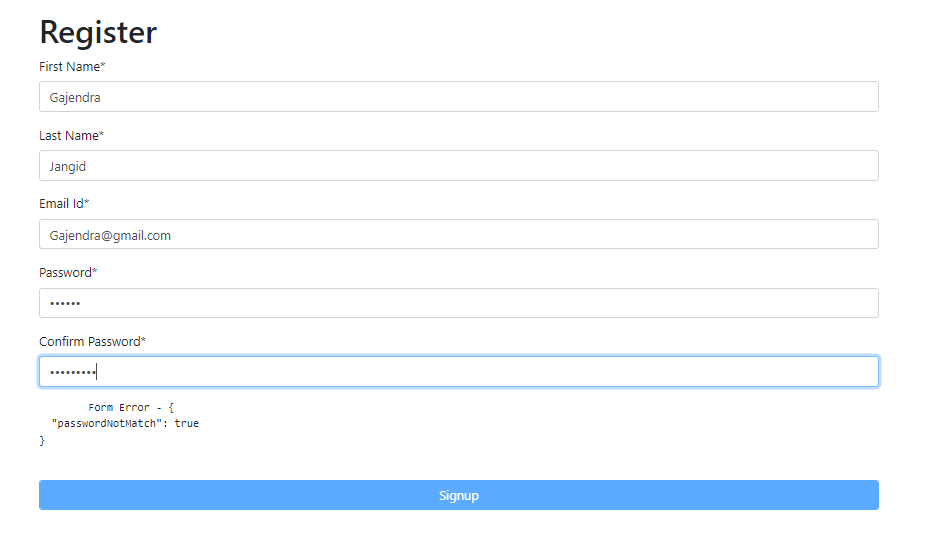Image resolution: width=929 pixels, height=558 pixels.
Task: Select the Email Id input field
Action: (x=458, y=235)
